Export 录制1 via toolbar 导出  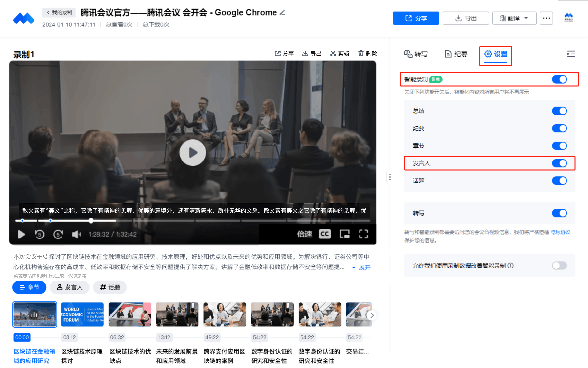pos(312,54)
